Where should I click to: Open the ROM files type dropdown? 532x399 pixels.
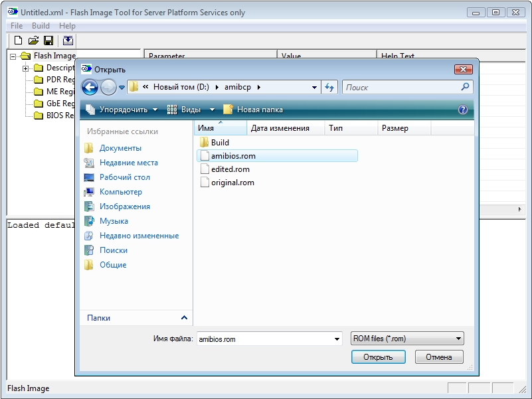coord(406,339)
